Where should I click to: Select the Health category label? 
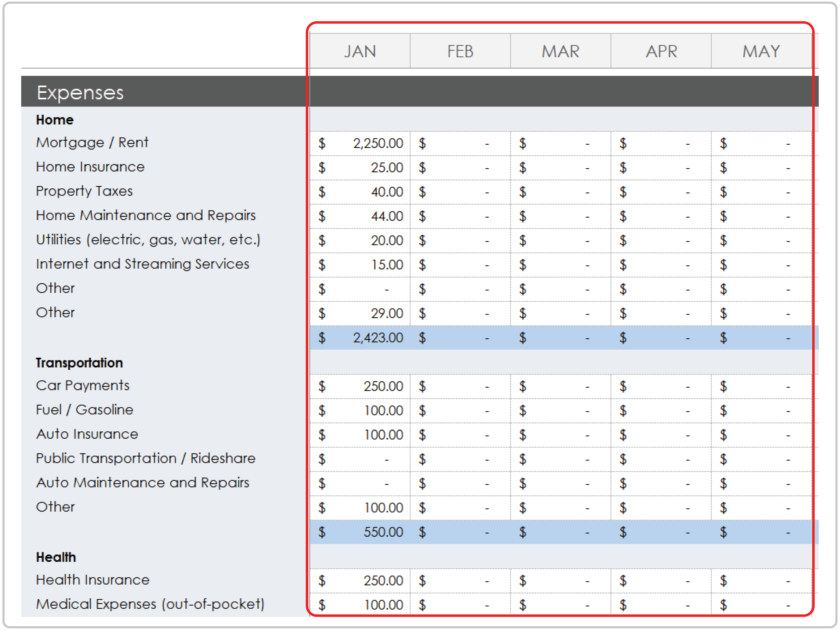pos(56,557)
